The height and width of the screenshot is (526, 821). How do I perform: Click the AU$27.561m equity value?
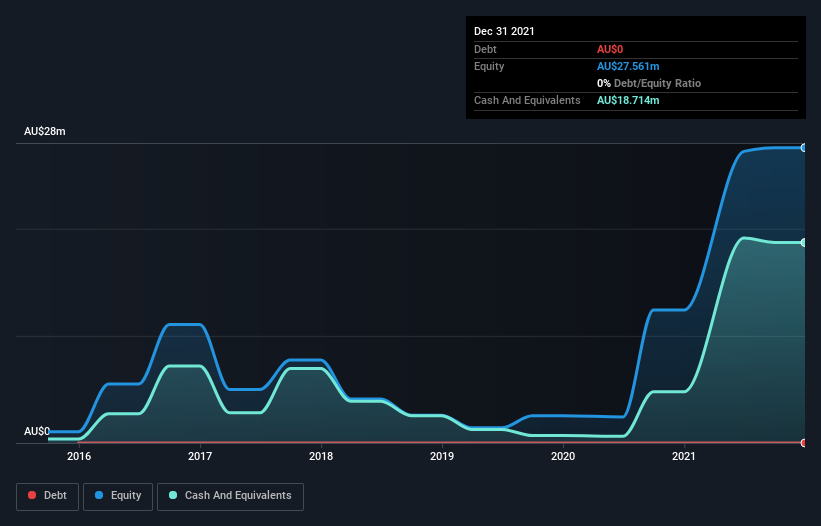pyautogui.click(x=628, y=66)
